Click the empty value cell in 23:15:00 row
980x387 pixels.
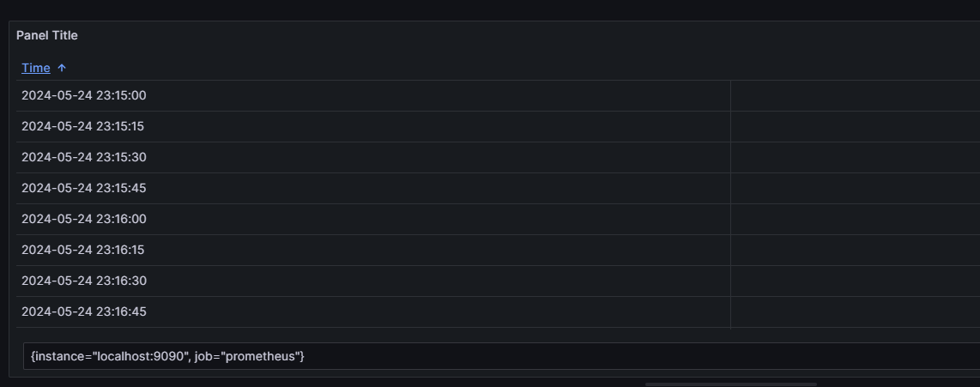pos(854,95)
